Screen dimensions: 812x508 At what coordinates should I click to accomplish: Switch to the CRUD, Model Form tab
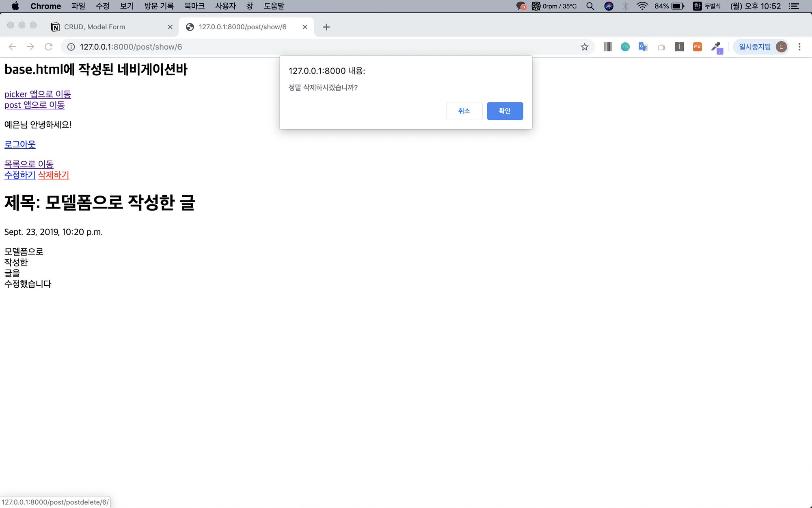click(95, 27)
